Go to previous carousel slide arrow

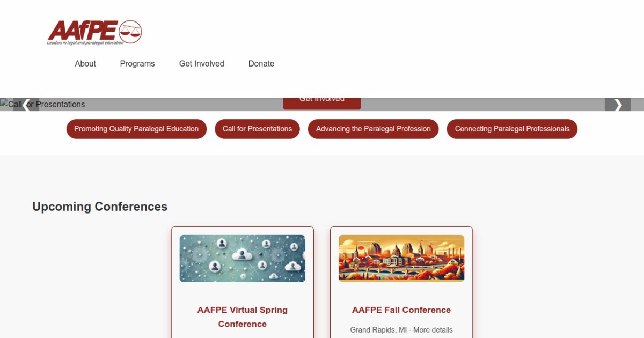coord(26,105)
